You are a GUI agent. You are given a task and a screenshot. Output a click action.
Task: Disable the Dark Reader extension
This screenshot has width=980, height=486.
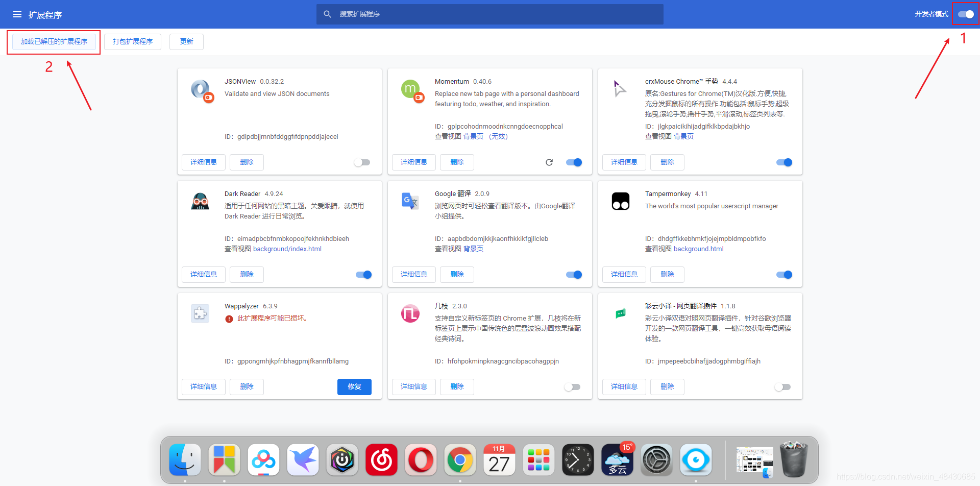click(363, 275)
